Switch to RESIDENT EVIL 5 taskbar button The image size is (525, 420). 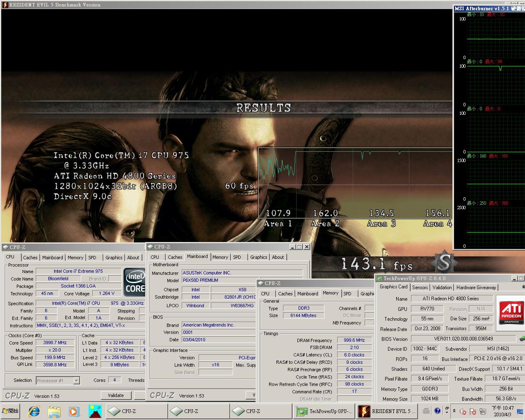pyautogui.click(x=387, y=411)
